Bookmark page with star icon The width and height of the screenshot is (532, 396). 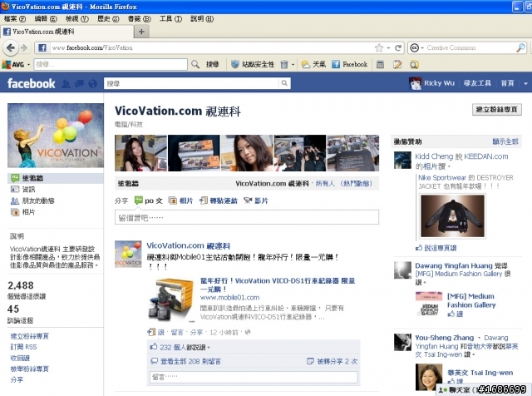point(379,48)
